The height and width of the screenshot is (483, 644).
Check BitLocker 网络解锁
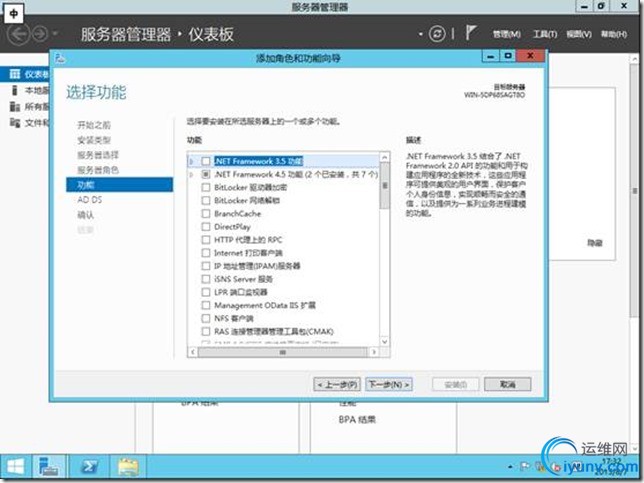(x=206, y=201)
